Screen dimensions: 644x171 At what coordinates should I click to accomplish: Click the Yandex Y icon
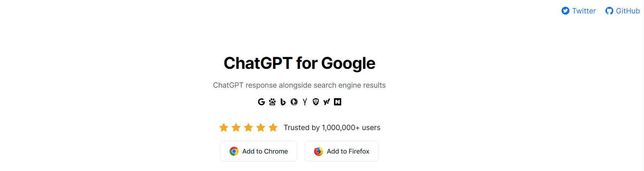coord(305,102)
